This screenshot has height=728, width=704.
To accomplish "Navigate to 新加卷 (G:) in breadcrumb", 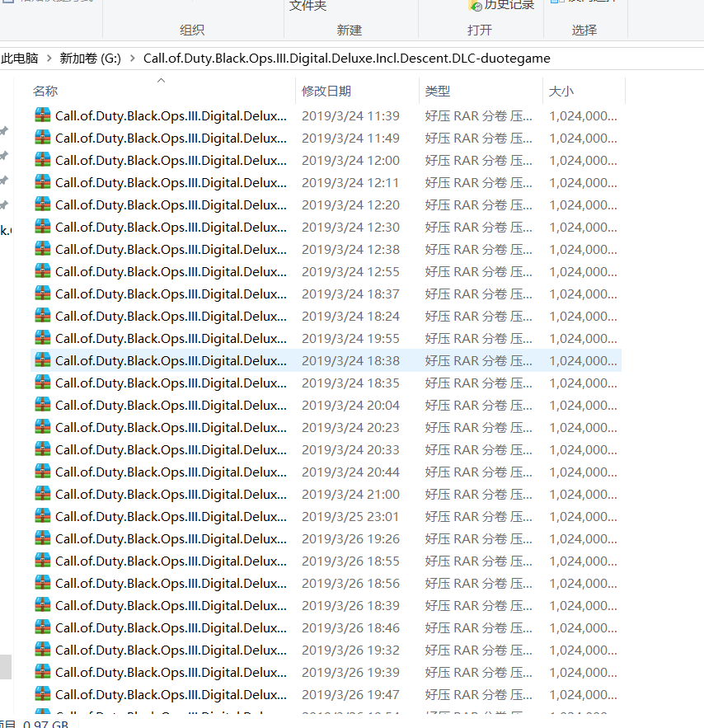I will point(91,59).
